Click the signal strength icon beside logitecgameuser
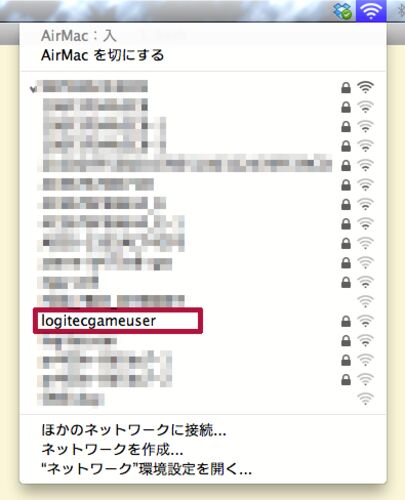Image resolution: width=405 pixels, height=500 pixels. [x=365, y=321]
